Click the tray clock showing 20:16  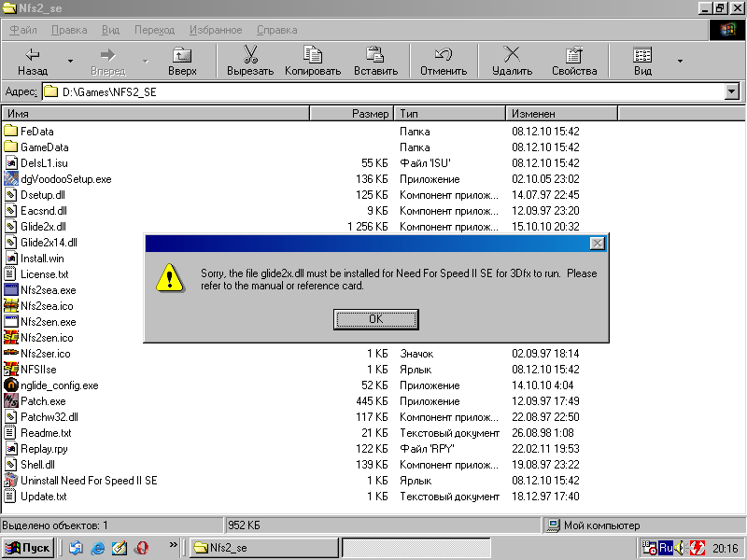coord(726,549)
